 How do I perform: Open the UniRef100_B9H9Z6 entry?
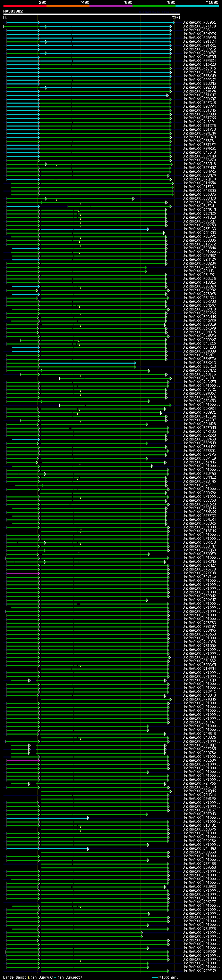(x=199, y=34)
